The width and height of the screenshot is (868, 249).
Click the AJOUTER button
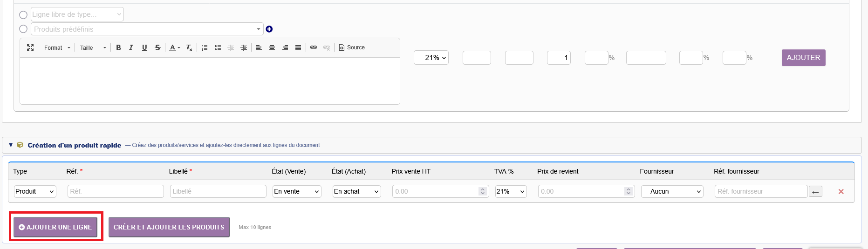coord(803,58)
